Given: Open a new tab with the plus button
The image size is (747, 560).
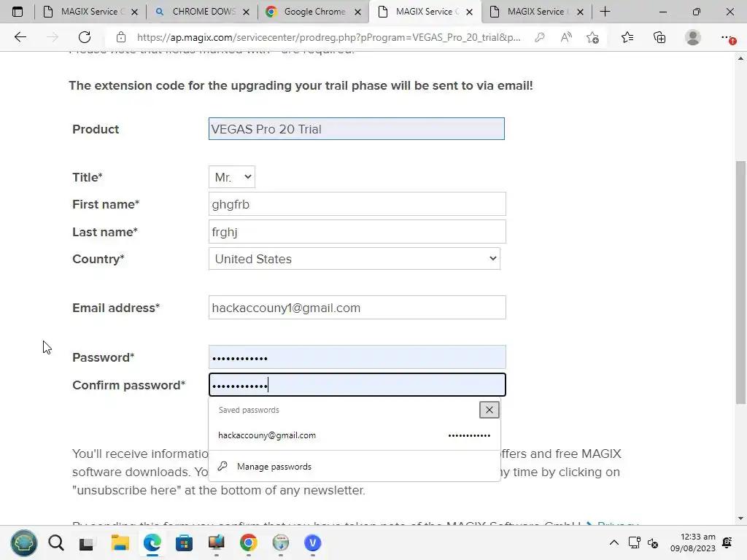Looking at the screenshot, I should (x=605, y=12).
